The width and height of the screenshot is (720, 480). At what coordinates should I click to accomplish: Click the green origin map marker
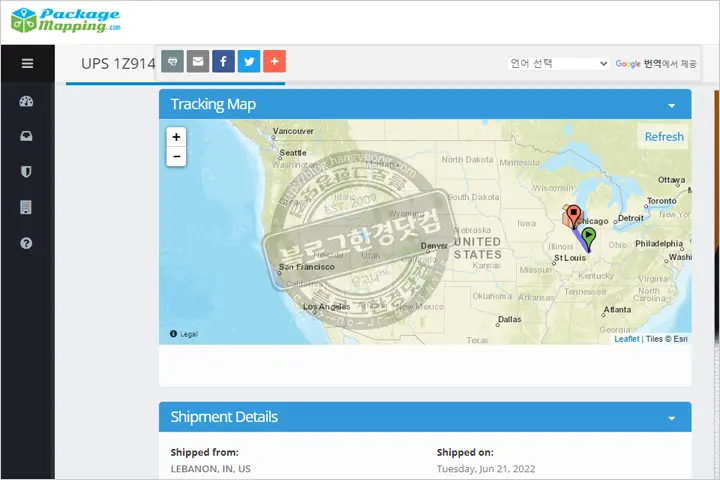click(x=588, y=237)
